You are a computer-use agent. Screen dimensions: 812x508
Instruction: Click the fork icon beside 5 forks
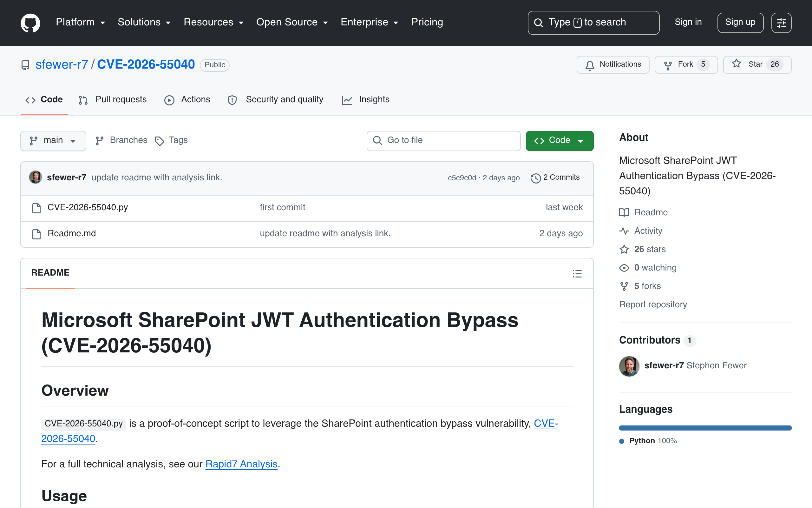click(624, 286)
